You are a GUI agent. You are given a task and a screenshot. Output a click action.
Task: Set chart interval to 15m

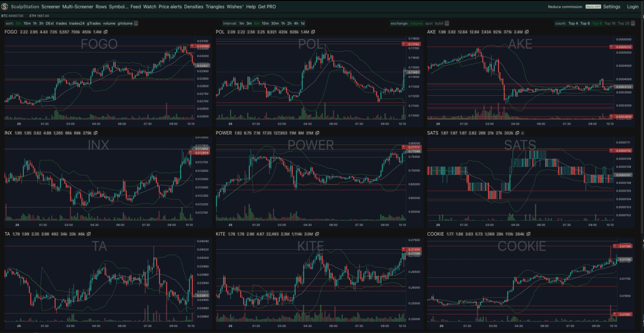click(x=265, y=23)
